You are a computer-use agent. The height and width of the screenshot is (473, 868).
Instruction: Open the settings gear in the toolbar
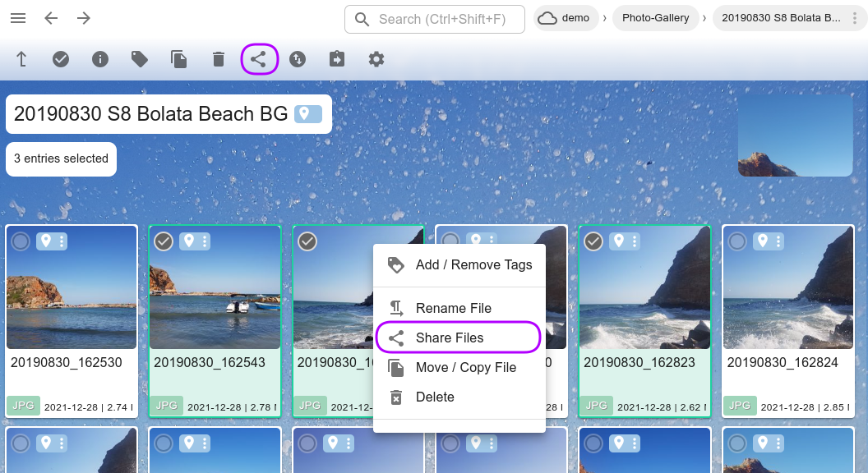pyautogui.click(x=376, y=58)
